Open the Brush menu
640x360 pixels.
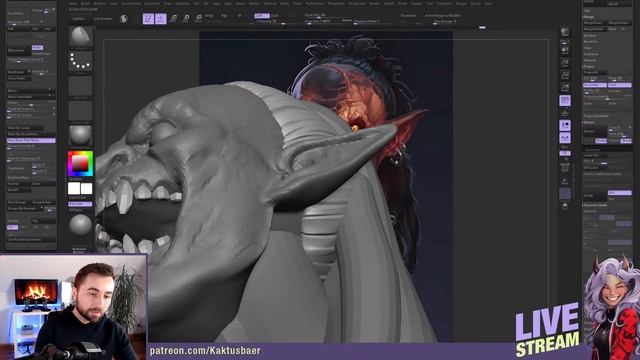pyautogui.click(x=85, y=3)
